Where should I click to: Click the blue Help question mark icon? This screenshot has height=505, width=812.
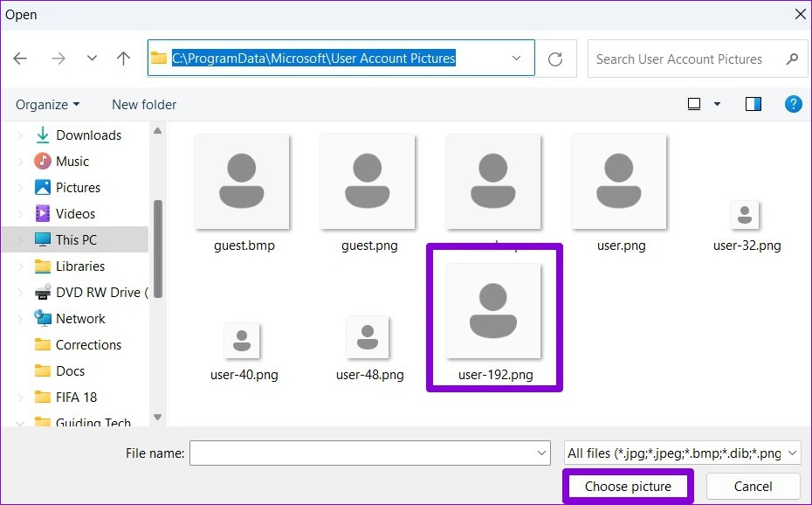coord(793,104)
